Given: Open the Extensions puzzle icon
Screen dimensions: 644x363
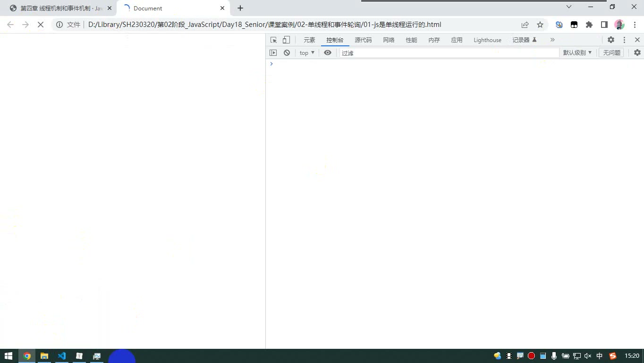Looking at the screenshot, I should click(589, 25).
